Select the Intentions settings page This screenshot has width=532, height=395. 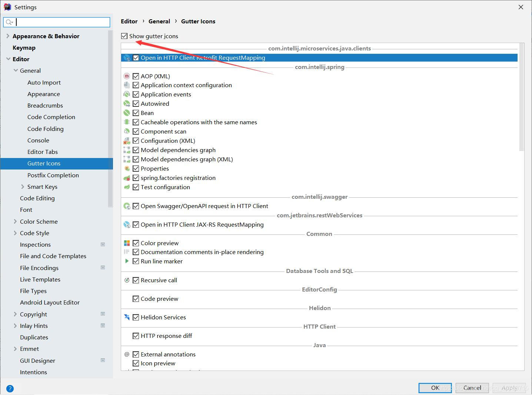(33, 372)
